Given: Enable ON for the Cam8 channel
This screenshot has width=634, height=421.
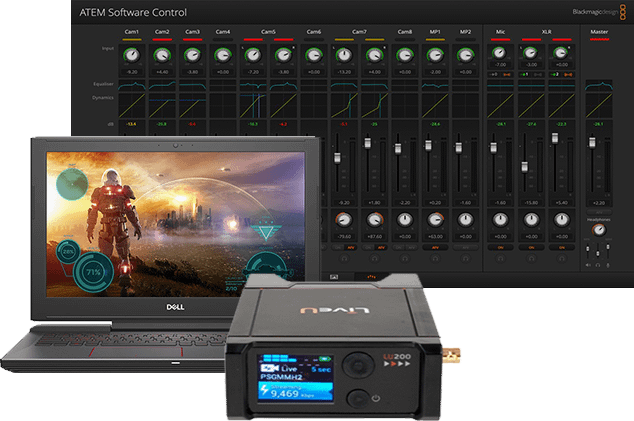Looking at the screenshot, I should point(398,247).
